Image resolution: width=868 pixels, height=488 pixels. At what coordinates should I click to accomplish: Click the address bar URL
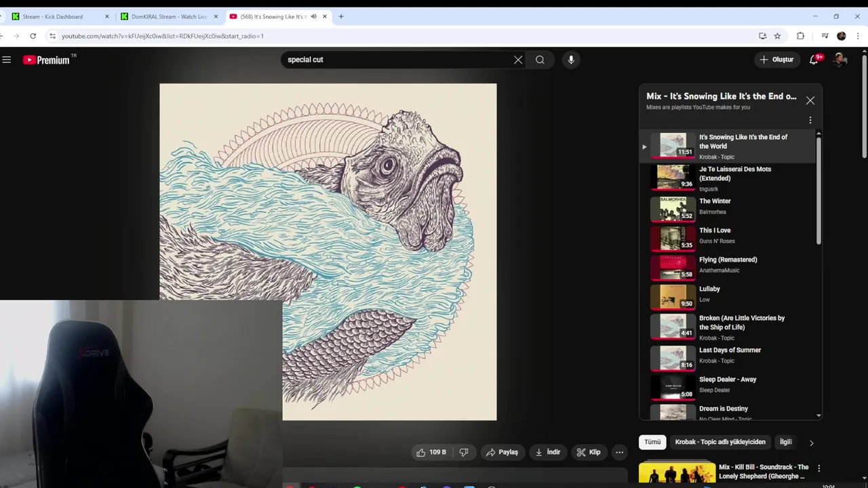coord(163,36)
